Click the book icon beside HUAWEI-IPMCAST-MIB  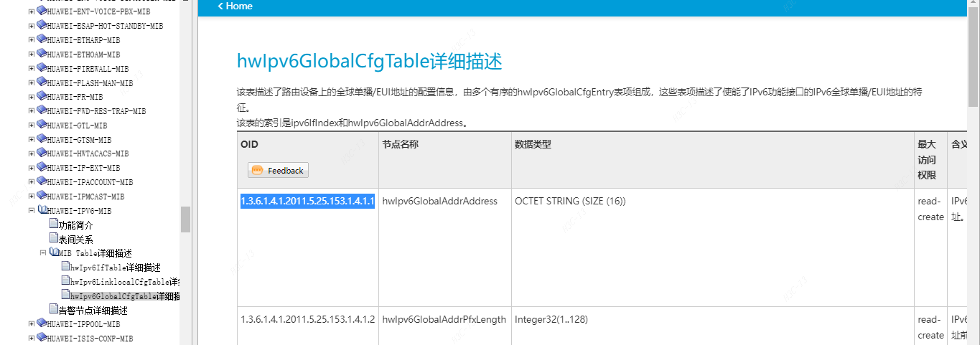(x=42, y=196)
